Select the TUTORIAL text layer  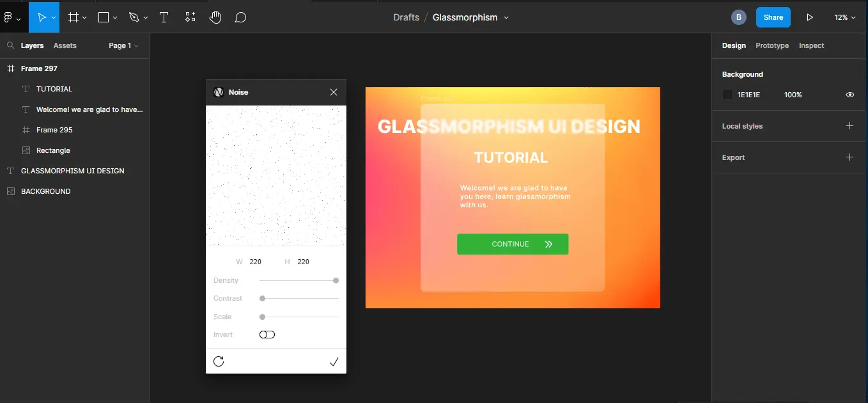click(x=74, y=89)
